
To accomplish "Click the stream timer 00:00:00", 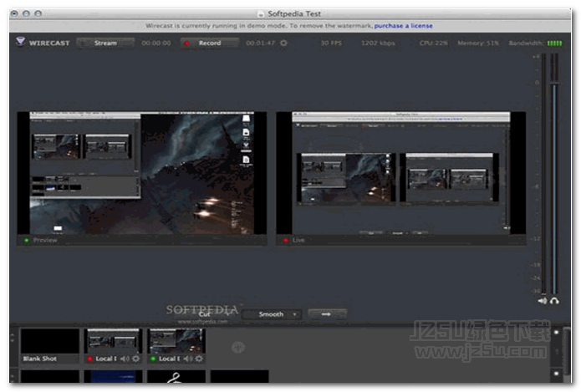I will click(156, 43).
